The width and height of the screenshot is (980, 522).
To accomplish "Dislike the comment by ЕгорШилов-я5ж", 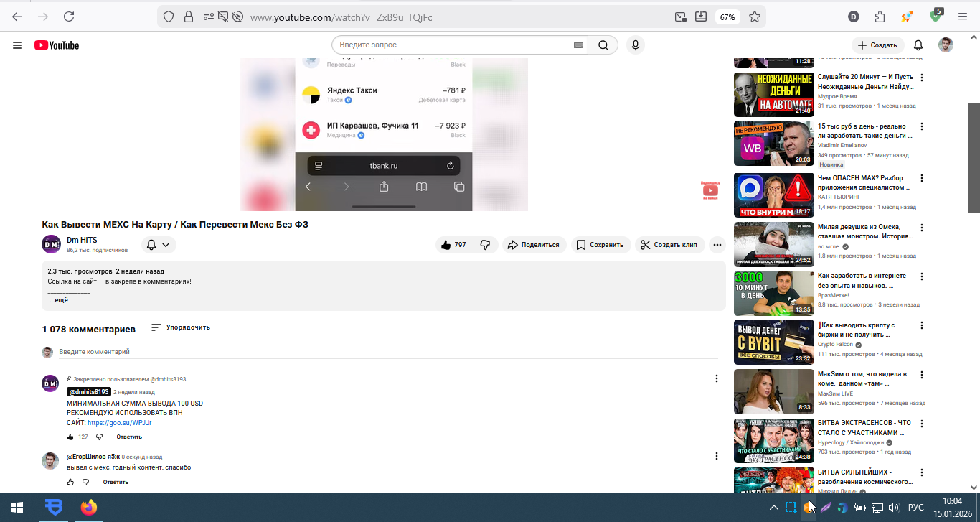I will [85, 482].
